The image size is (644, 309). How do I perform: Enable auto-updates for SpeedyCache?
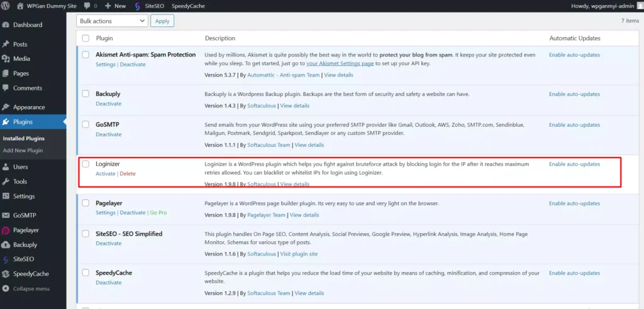575,273
